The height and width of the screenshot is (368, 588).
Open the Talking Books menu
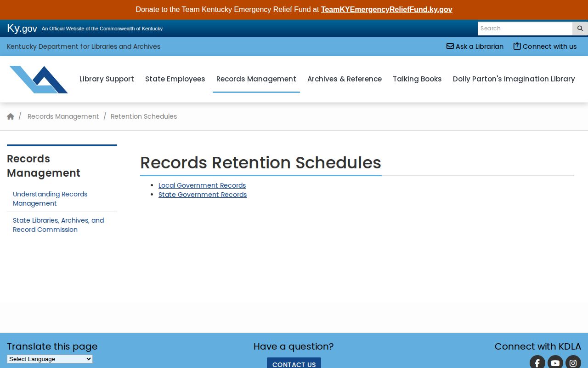417,79
